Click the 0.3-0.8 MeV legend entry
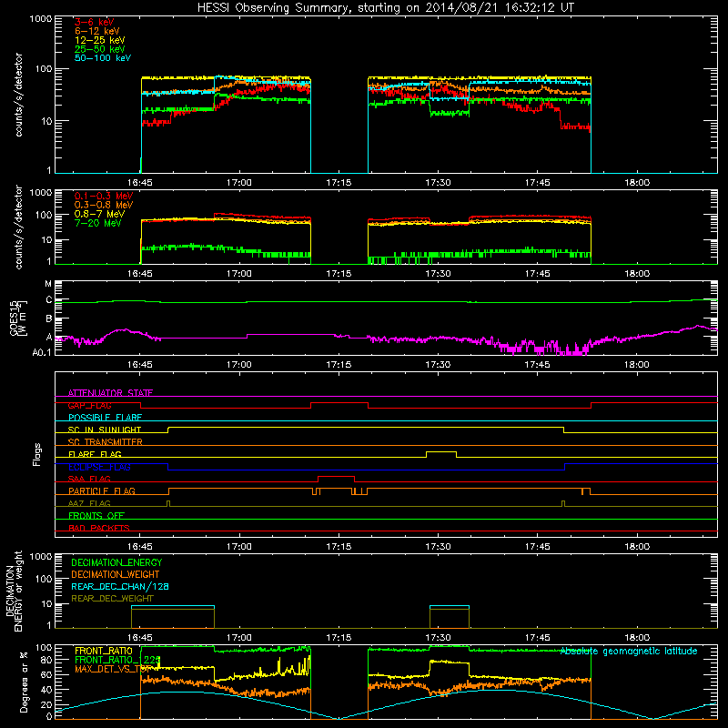Viewport: 728px width, 728px height. pos(104,205)
